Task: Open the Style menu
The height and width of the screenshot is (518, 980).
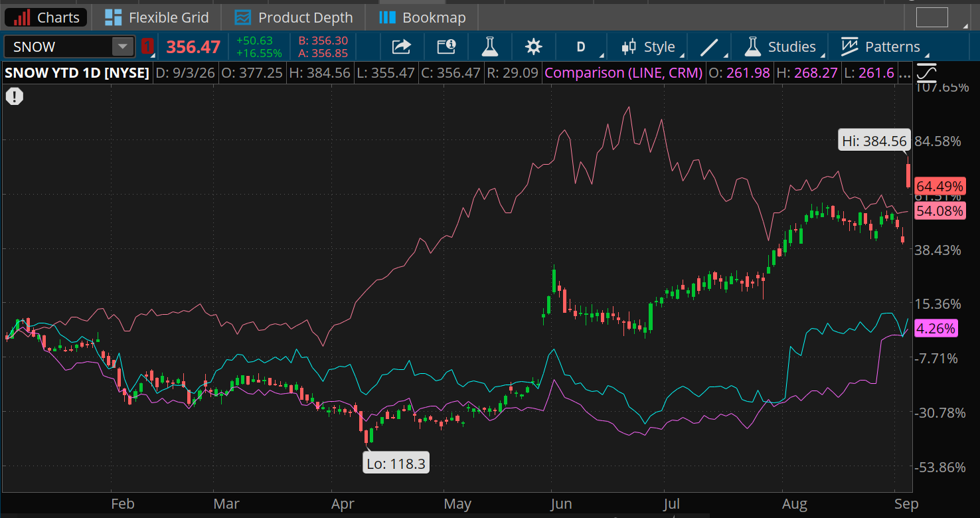Action: tap(651, 46)
